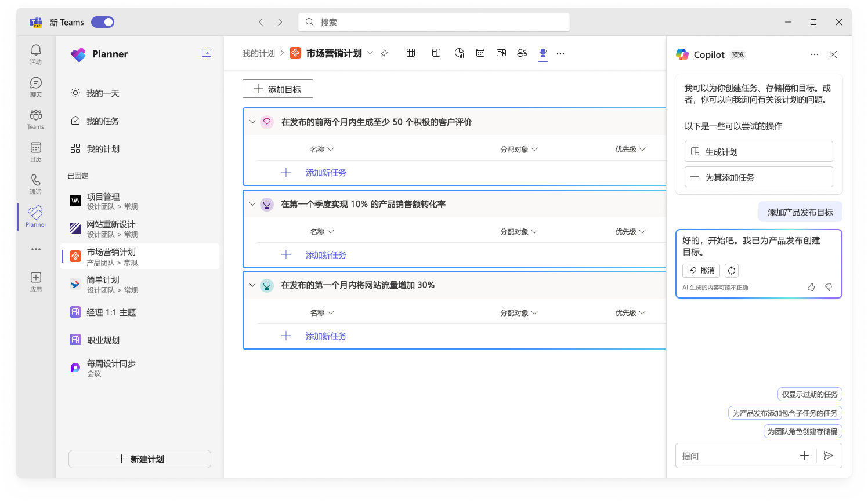Open more apps ellipsis in sidebar
Image resolution: width=868 pixels, height=502 pixels.
point(36,249)
